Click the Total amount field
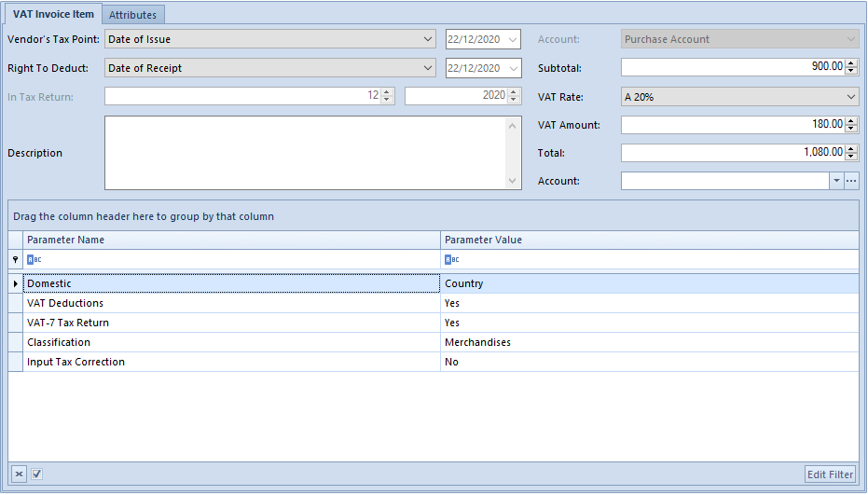The height and width of the screenshot is (495, 868). (733, 153)
